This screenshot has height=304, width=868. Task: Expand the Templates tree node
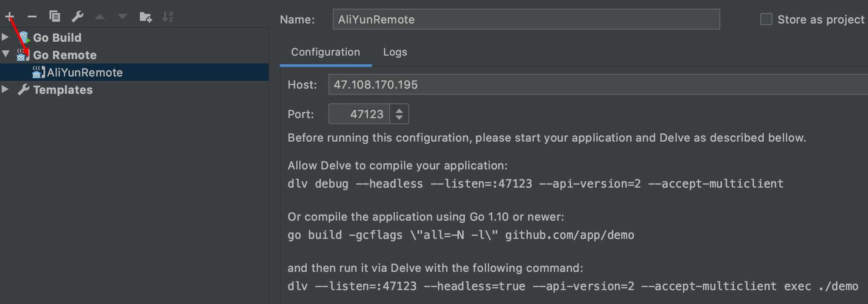(5, 89)
